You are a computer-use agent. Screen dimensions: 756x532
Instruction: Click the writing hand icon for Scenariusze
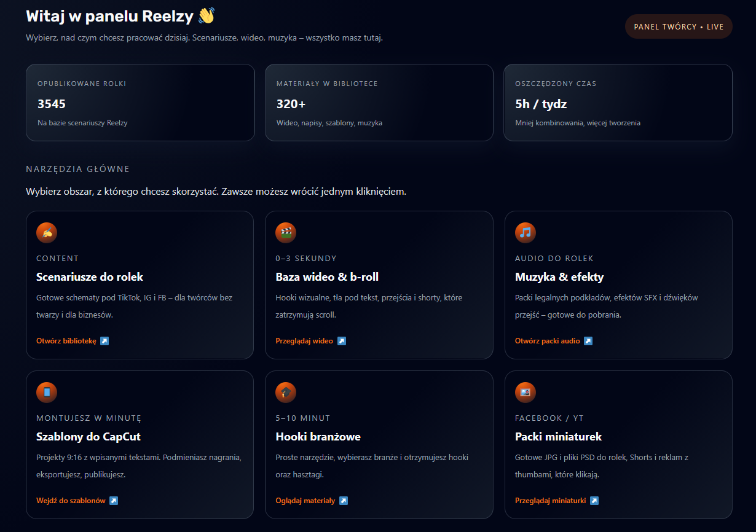tap(47, 233)
